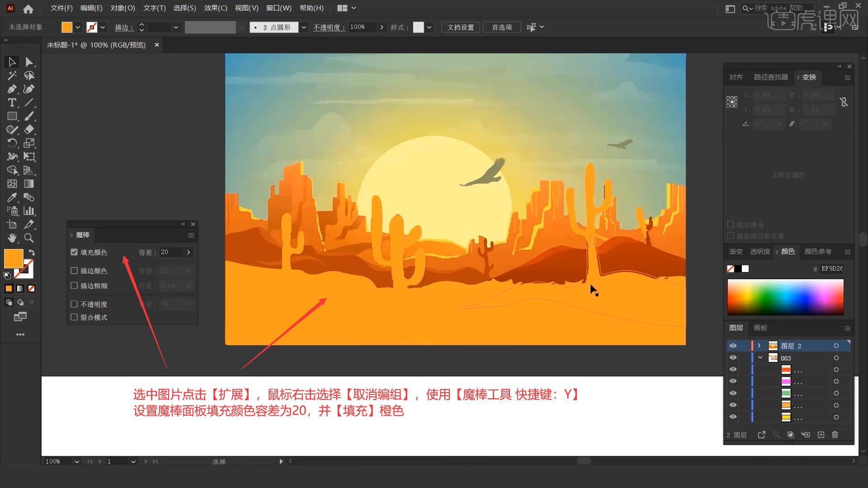Click the Pen tool
This screenshot has height=488, width=868.
[11, 89]
